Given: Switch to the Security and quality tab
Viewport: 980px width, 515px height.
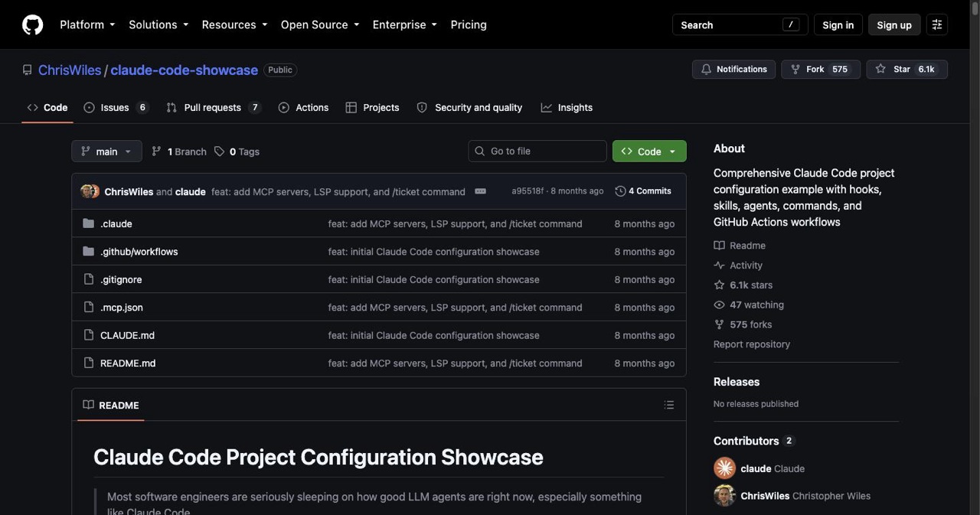Looking at the screenshot, I should [469, 107].
